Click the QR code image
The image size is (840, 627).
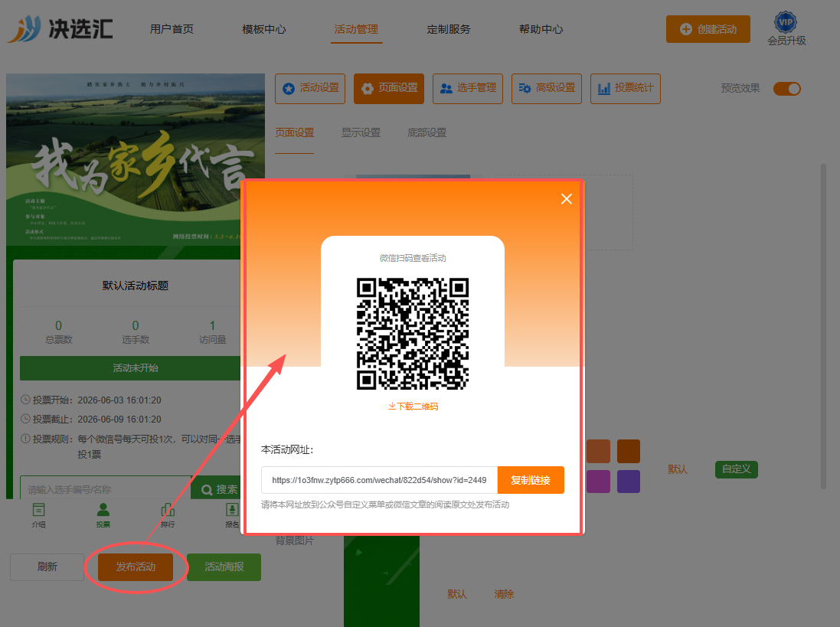(x=413, y=334)
